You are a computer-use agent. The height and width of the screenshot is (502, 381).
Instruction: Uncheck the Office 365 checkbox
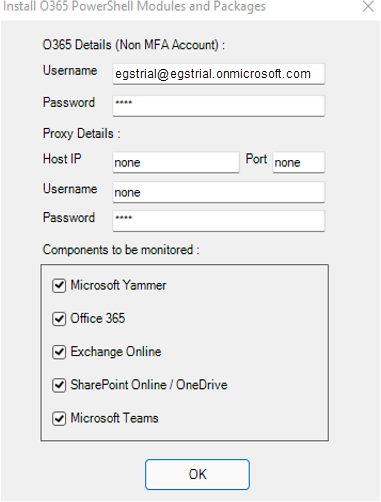point(59,319)
